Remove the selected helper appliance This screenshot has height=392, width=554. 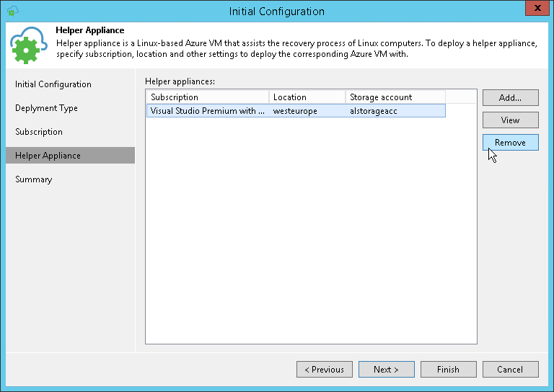(x=510, y=143)
